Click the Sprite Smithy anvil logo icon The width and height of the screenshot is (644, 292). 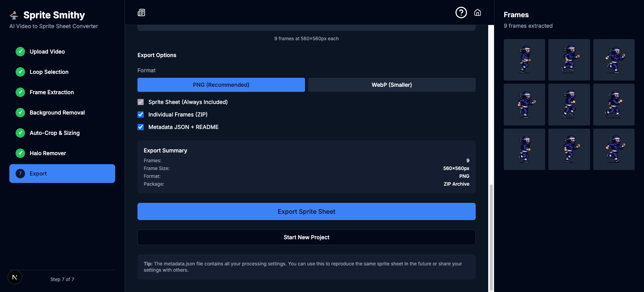coord(14,15)
